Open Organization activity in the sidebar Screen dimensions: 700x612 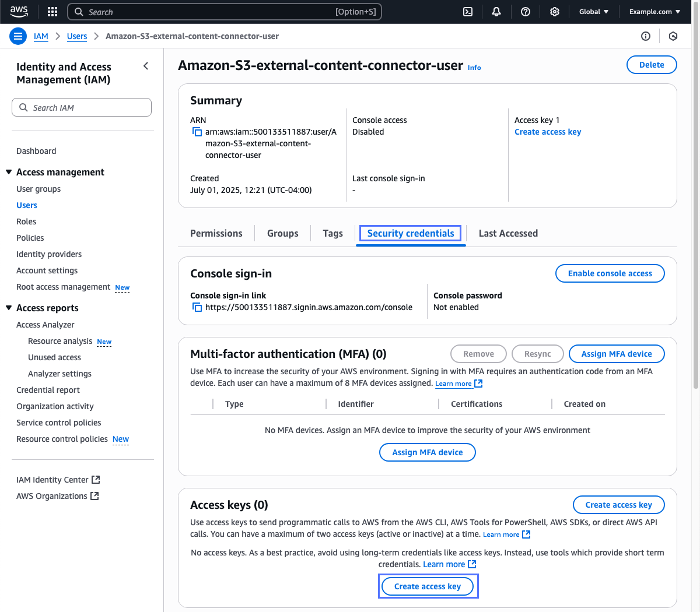[55, 406]
